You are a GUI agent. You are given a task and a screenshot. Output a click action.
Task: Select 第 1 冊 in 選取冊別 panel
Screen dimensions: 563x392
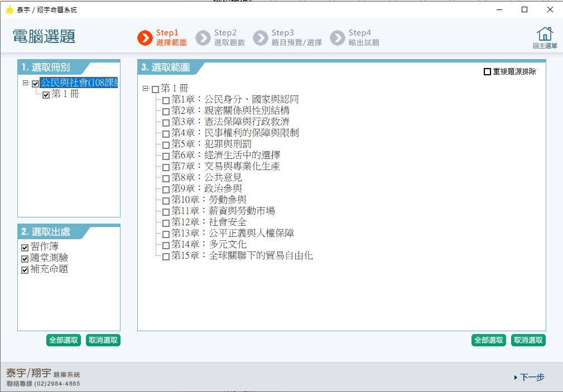point(65,94)
